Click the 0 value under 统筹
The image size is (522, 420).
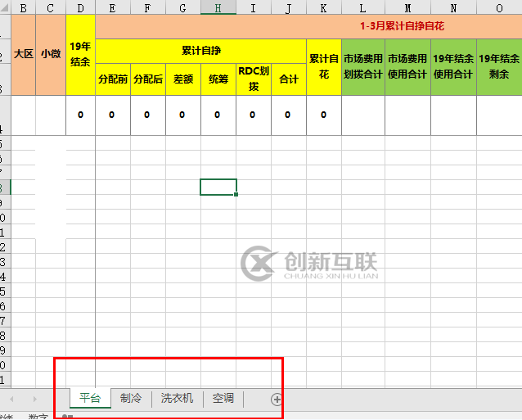click(218, 115)
